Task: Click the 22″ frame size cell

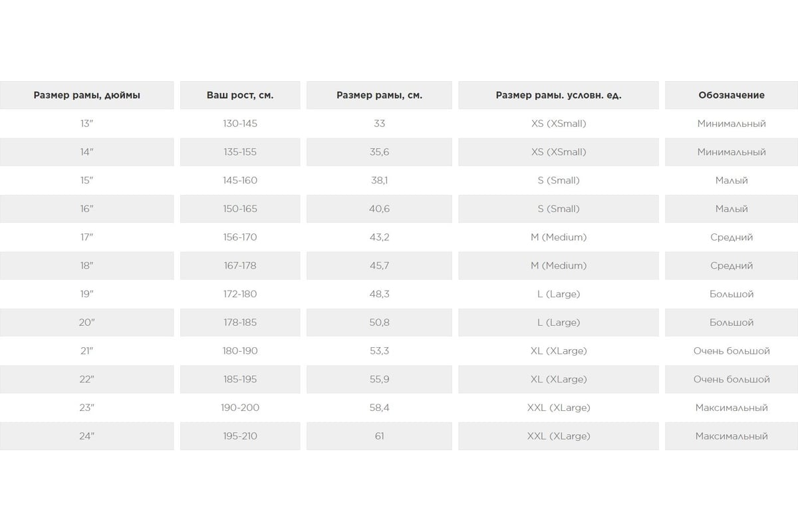Action: coord(86,379)
